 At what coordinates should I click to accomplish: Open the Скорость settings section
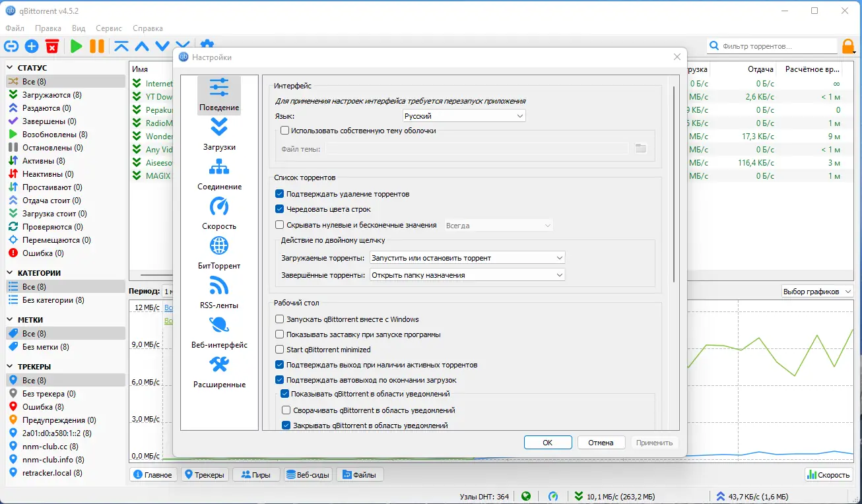coord(219,214)
